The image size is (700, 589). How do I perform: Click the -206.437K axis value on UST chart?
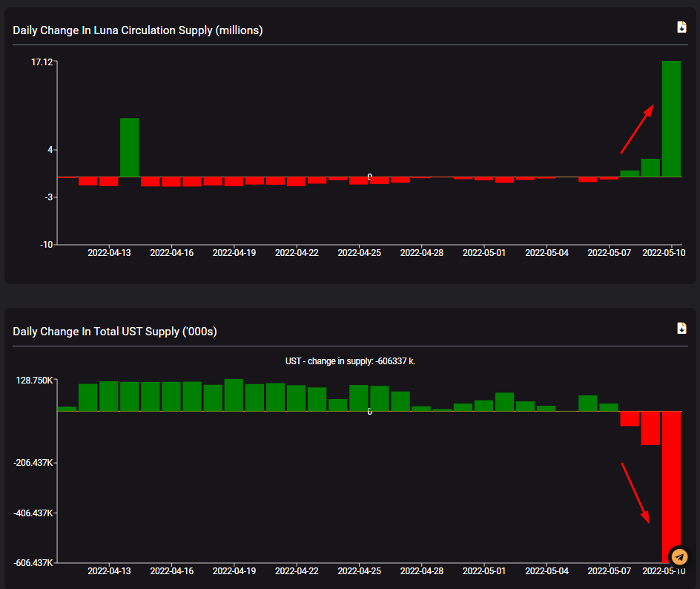[x=33, y=463]
